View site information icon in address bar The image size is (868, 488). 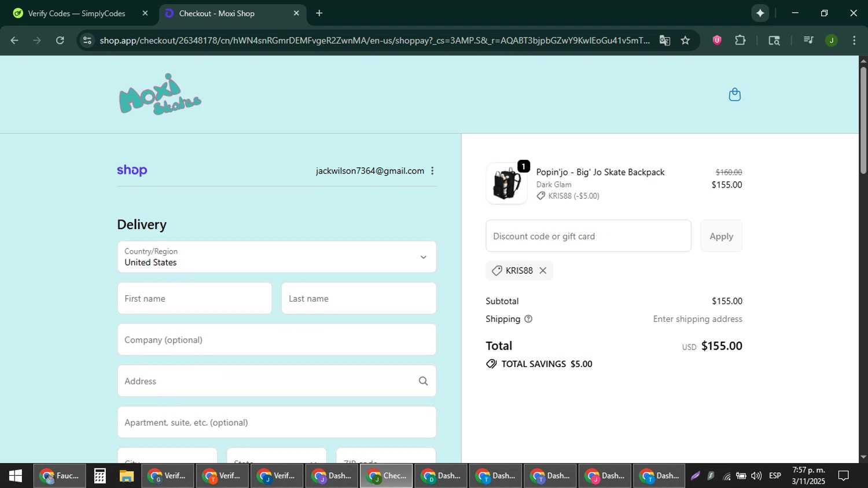pos(87,40)
